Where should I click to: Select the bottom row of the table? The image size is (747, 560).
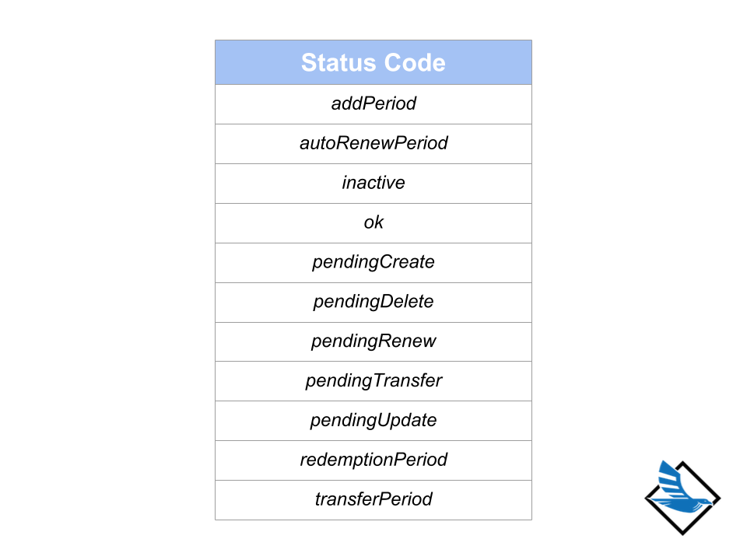pyautogui.click(x=373, y=499)
